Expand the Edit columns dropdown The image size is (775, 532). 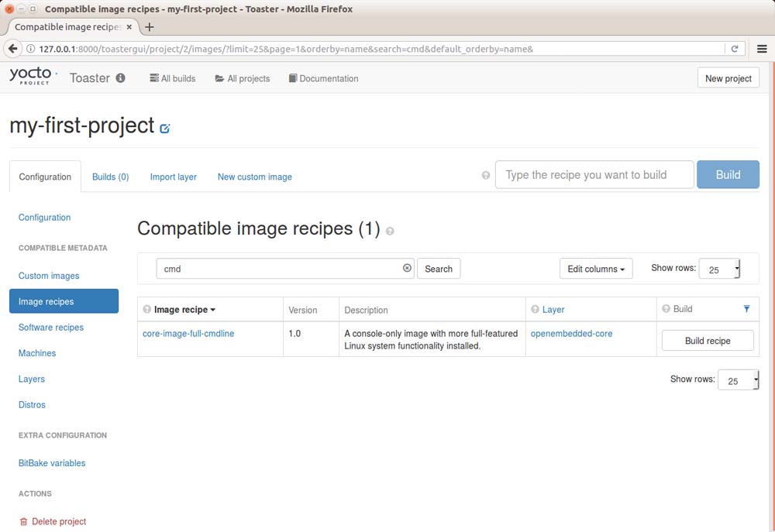pos(596,269)
